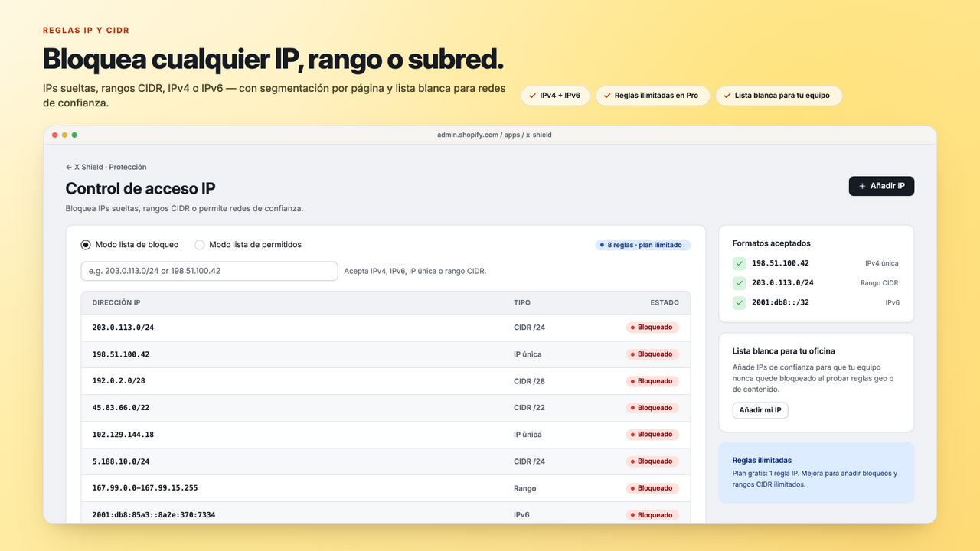980x551 pixels.
Task: Click the CIDR /28 type cell
Action: (x=529, y=381)
